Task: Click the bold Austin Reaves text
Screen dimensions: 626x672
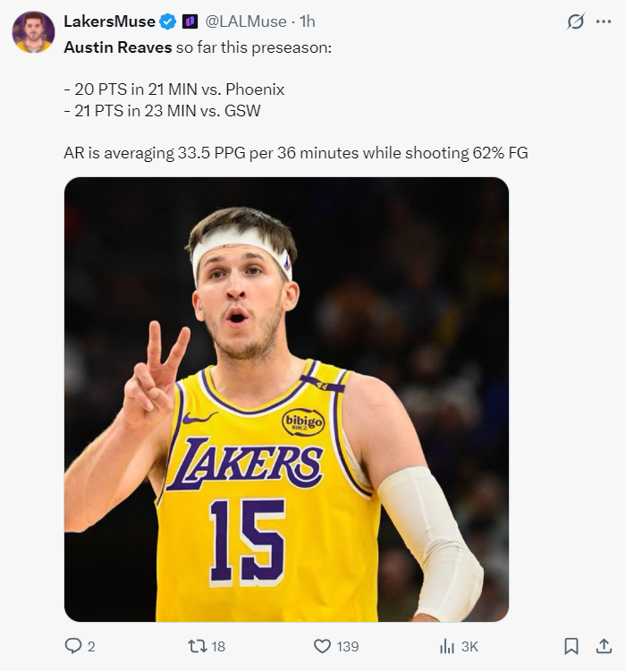Action: click(117, 46)
